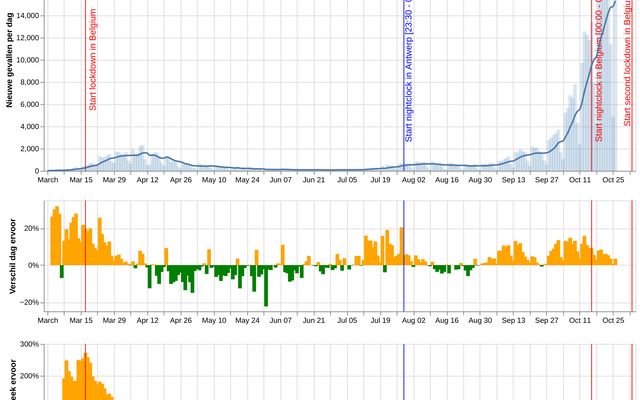This screenshot has height=400, width=640.
Task: Click the 20% label on the middle chart's y-axis
Action: tap(30, 228)
